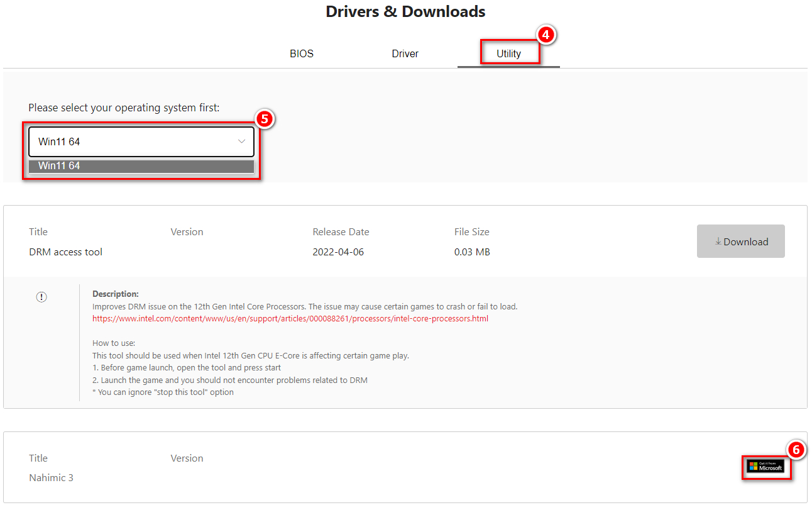Click the red step 6 marker
Screen dimensions: 812x505
pos(796,450)
